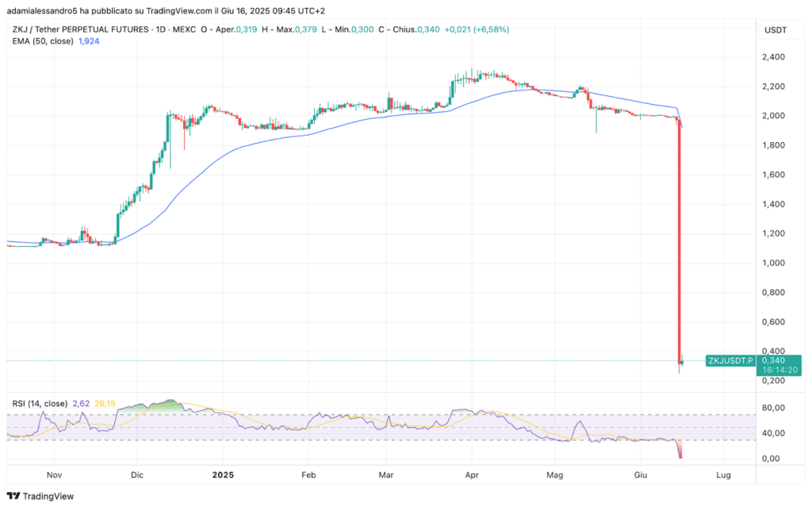Select the ZKJ / Tether PERPETUAL FUTURES title
The image size is (812, 508).
(x=80, y=29)
